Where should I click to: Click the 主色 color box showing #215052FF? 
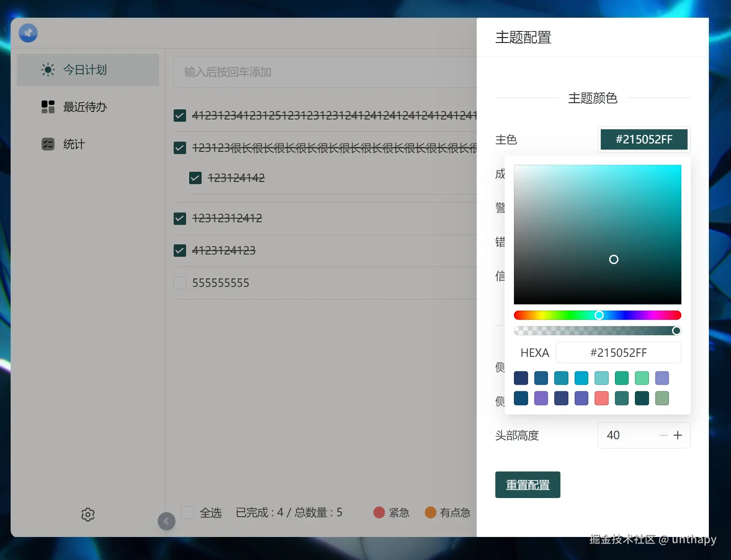click(x=644, y=139)
